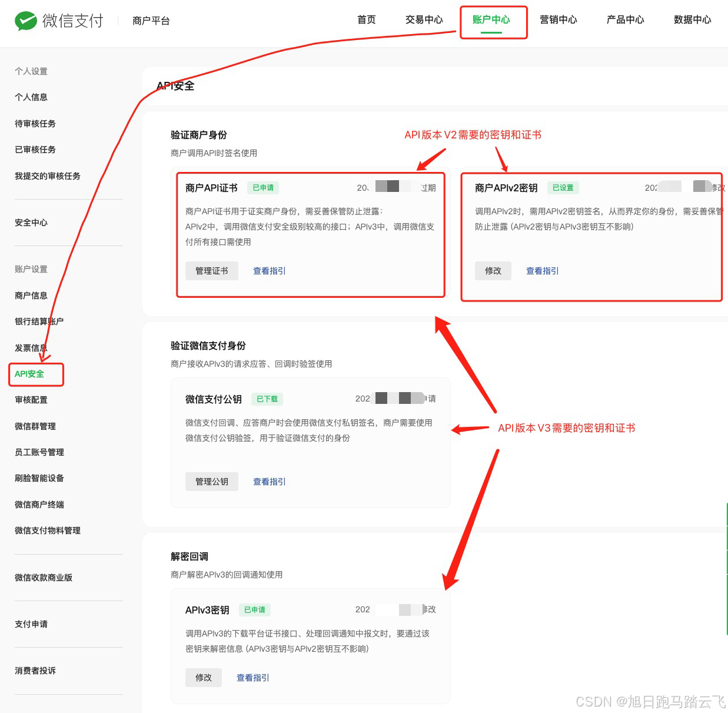Open 消费者投诉 sidebar item
The image size is (728, 713).
(x=35, y=671)
